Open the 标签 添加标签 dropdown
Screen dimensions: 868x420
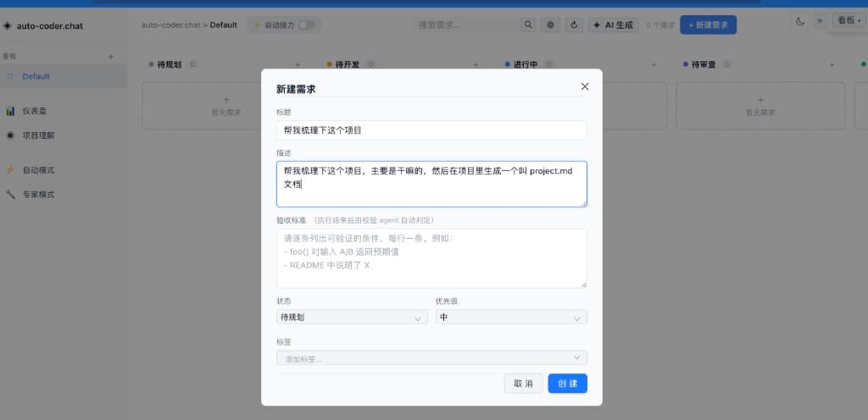point(431,358)
